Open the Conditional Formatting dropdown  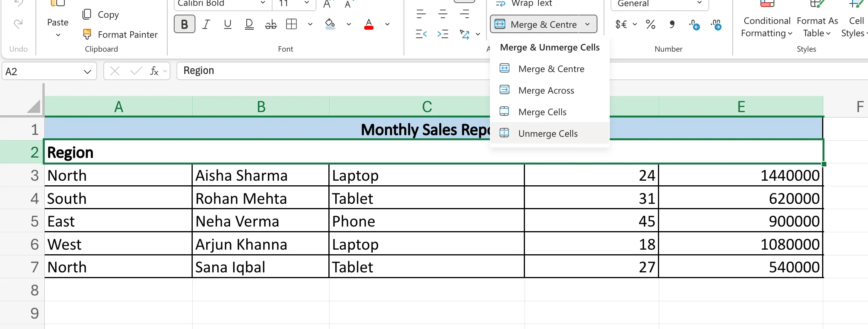click(767, 27)
